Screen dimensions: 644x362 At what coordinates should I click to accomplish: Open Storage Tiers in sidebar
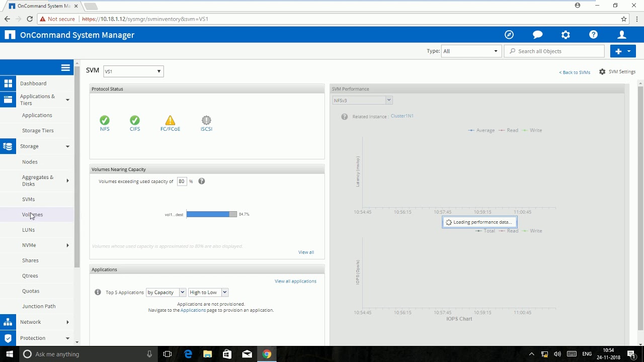coord(38,131)
